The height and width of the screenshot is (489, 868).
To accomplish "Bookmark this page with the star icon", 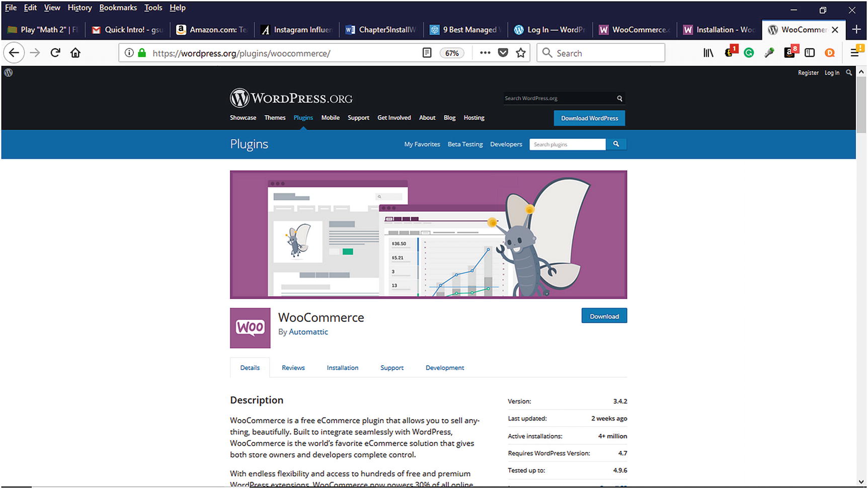I will tap(521, 53).
